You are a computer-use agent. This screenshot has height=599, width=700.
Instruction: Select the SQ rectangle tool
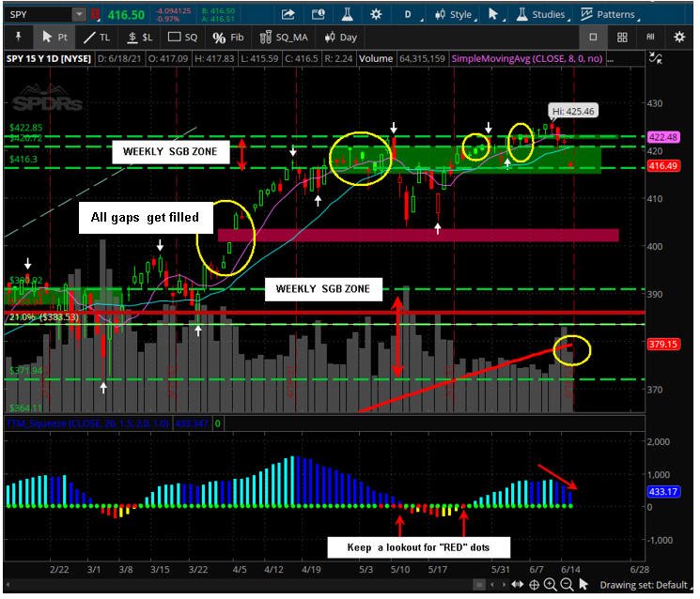coord(182,38)
